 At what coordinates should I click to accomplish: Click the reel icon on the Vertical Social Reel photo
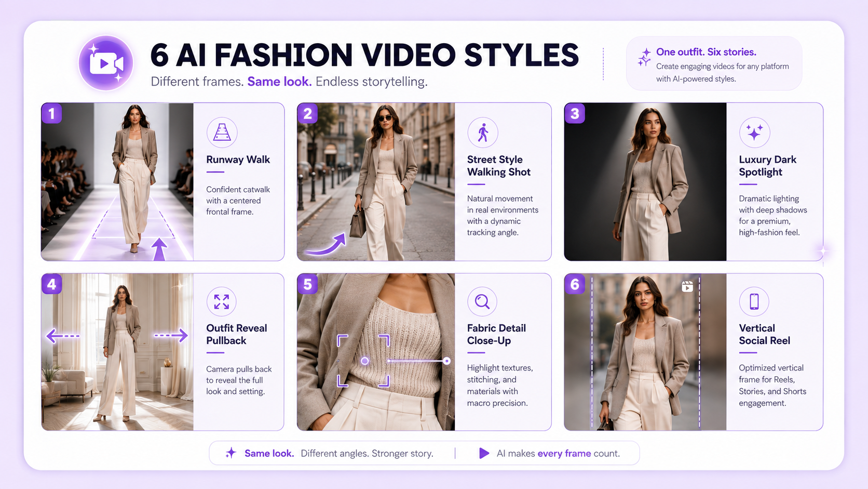tap(687, 286)
